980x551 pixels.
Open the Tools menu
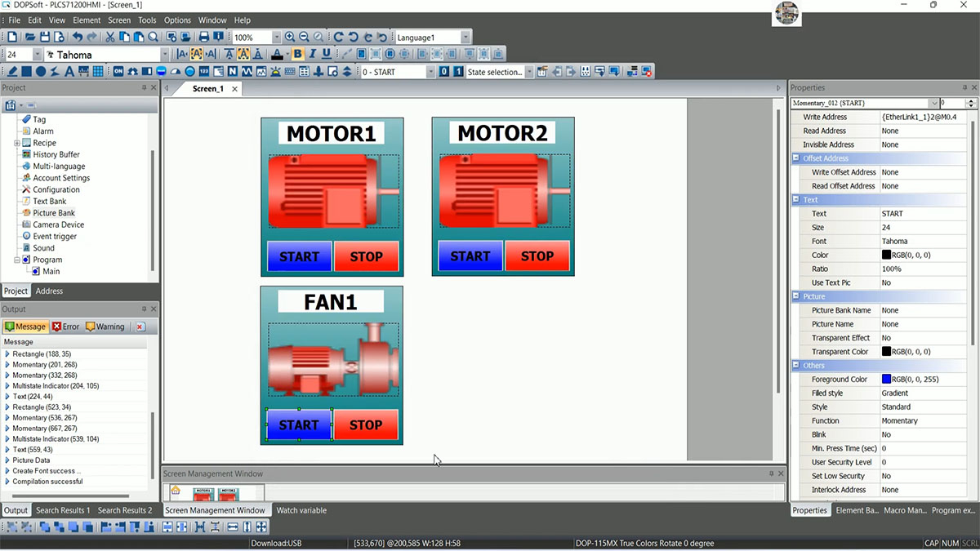(147, 20)
